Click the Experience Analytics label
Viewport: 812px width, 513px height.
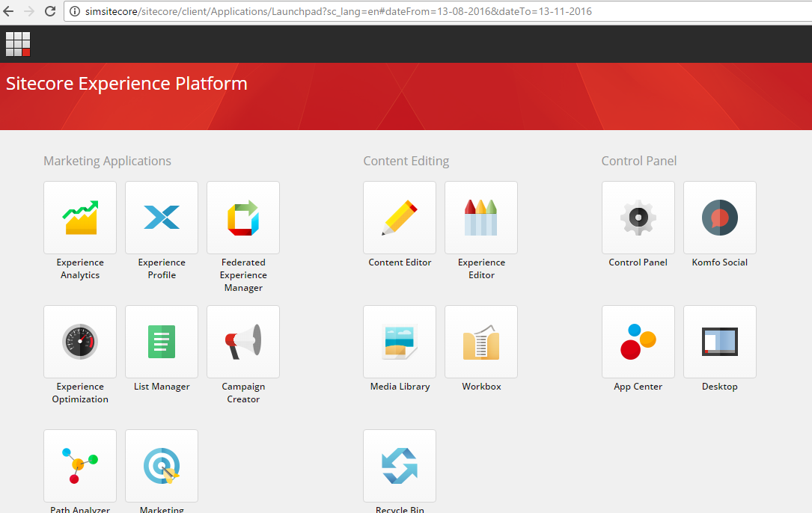[80, 268]
